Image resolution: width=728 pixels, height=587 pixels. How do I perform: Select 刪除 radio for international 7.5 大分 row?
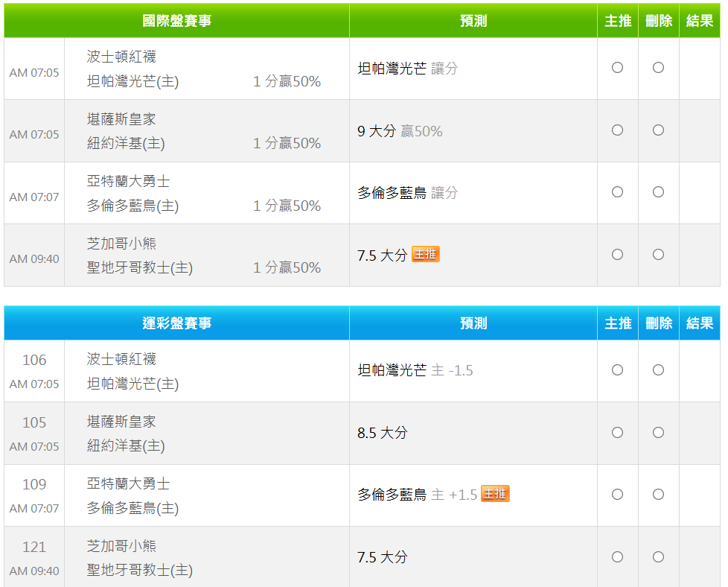click(x=658, y=254)
